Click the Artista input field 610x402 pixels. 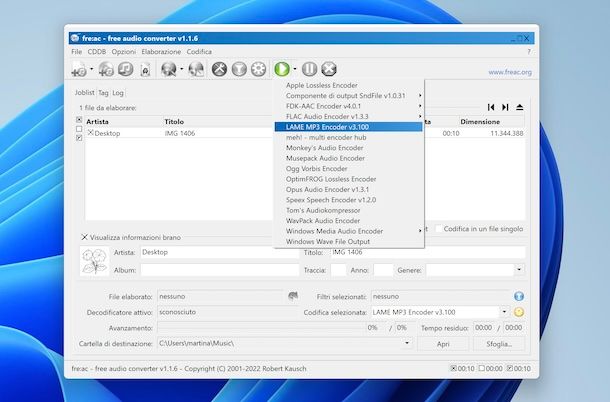coord(219,252)
